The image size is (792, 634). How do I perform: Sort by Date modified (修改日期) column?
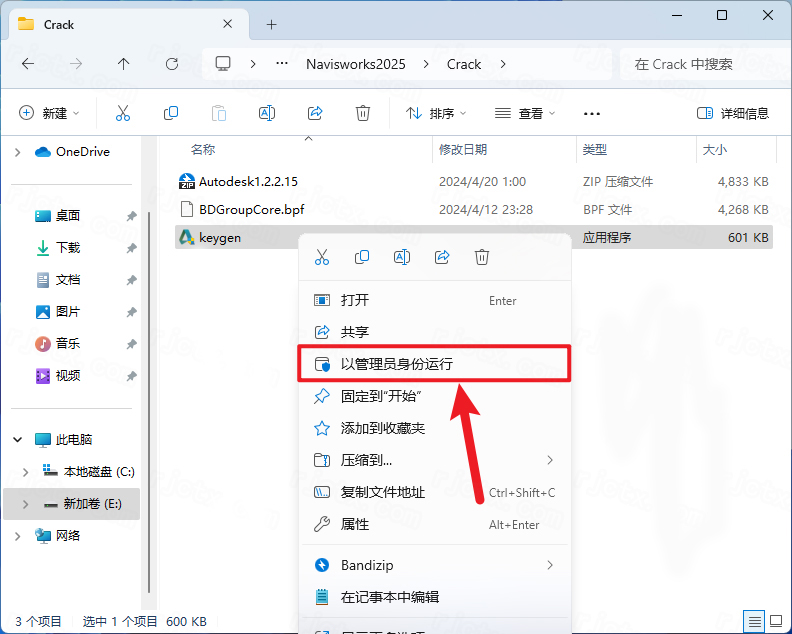pyautogui.click(x=463, y=150)
